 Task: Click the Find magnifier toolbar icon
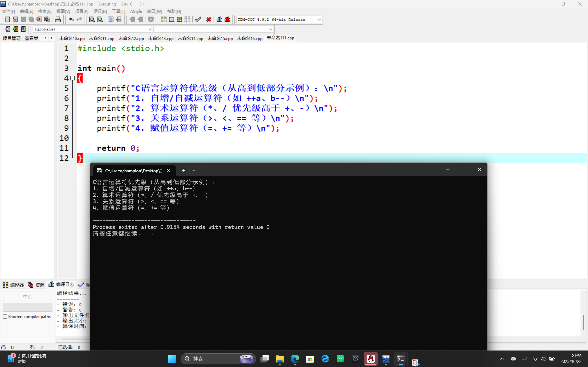pos(92,19)
